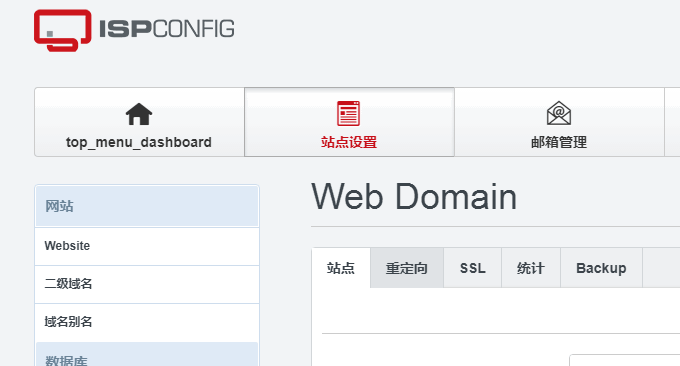Click the Web Domain page heading
The width and height of the screenshot is (680, 366).
[x=414, y=197]
